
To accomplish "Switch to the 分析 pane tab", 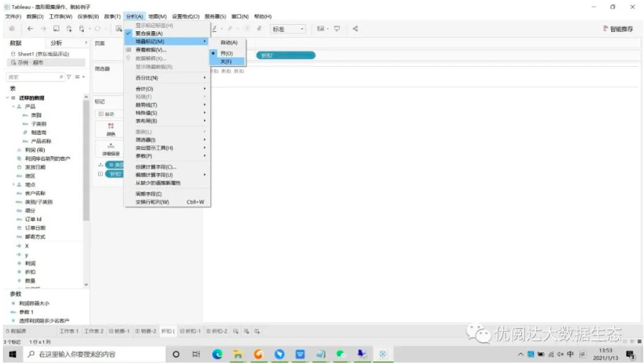I will click(x=55, y=43).
